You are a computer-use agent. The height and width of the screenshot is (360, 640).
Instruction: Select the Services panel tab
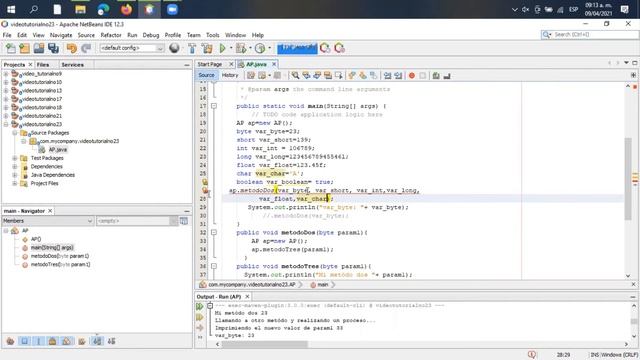72,64
